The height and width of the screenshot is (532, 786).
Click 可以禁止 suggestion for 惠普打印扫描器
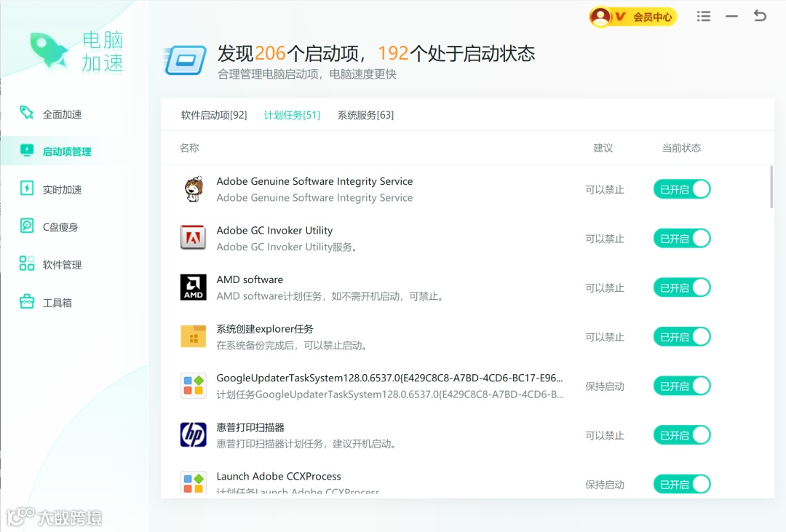click(x=605, y=435)
